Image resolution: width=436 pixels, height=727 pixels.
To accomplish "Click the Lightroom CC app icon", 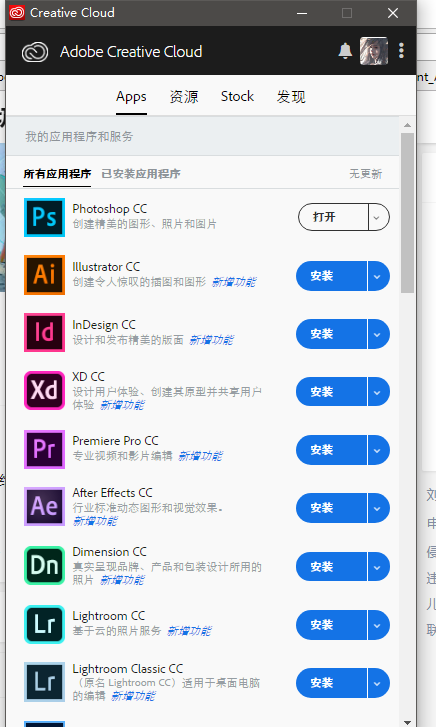I will tap(45, 624).
